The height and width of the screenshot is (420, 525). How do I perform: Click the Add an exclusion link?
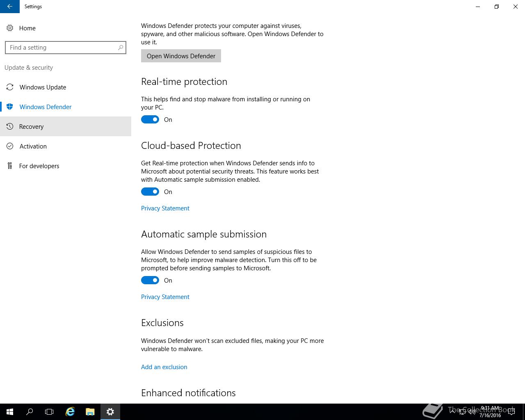click(x=164, y=367)
